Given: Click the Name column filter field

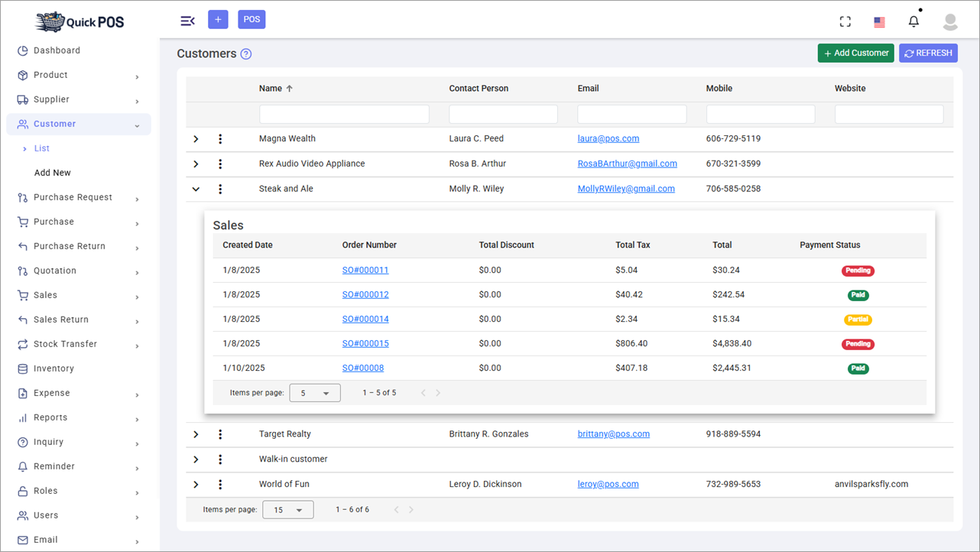Looking at the screenshot, I should click(x=344, y=113).
